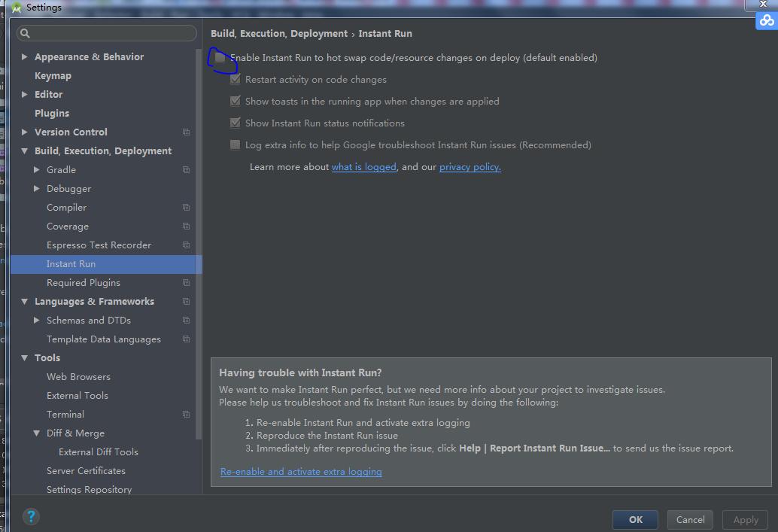Click the shared-settings icon beside Gradle
This screenshot has height=532, width=778.
pos(186,170)
